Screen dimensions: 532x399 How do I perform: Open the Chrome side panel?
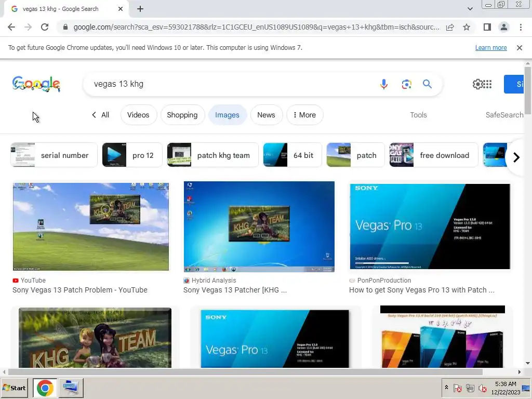click(x=487, y=27)
